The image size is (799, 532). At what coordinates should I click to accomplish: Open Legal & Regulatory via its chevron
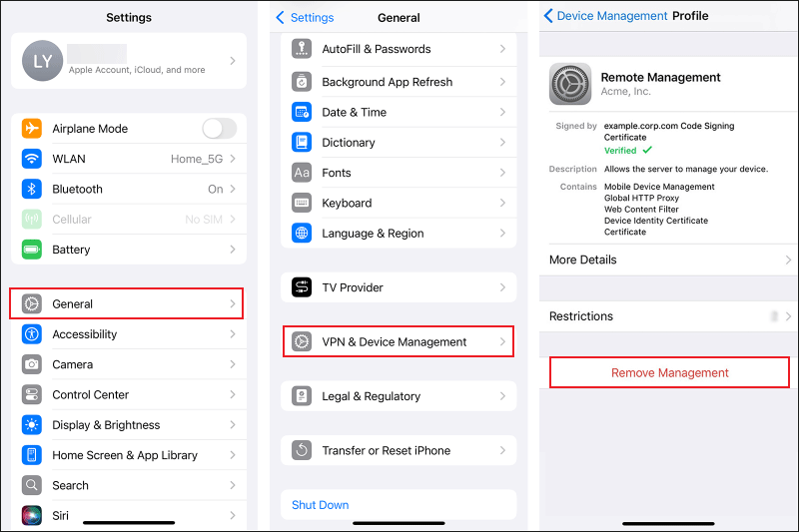pyautogui.click(x=503, y=396)
